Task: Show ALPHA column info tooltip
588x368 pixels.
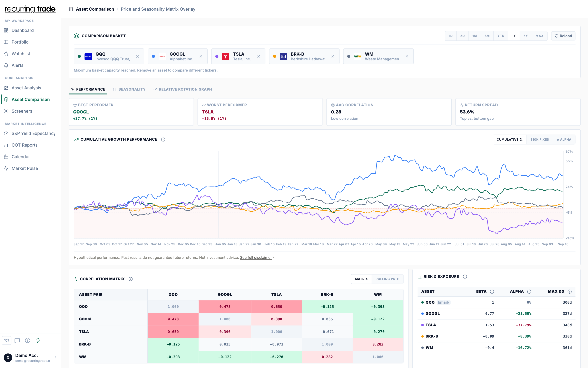Action: [529, 292]
